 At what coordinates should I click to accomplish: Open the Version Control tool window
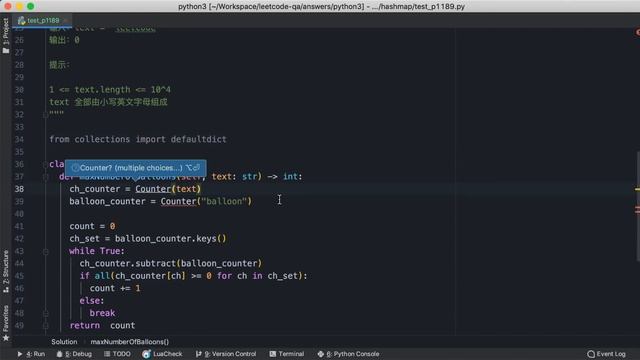(x=226, y=354)
